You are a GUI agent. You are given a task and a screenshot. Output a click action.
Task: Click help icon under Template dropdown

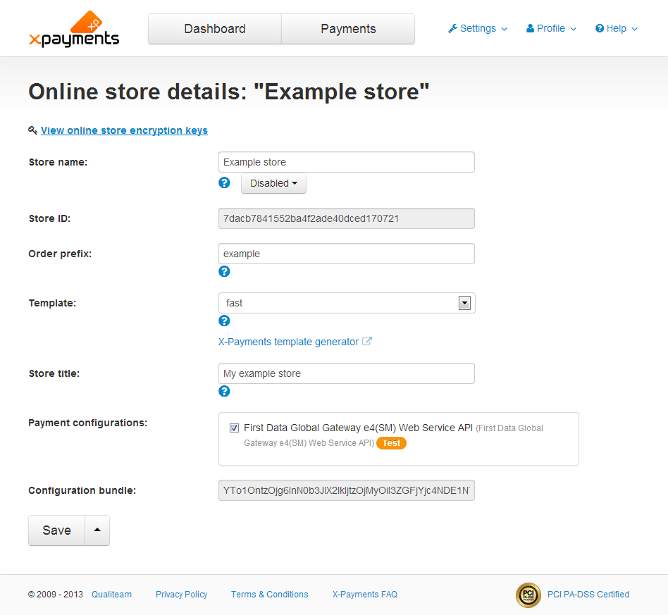(x=224, y=321)
